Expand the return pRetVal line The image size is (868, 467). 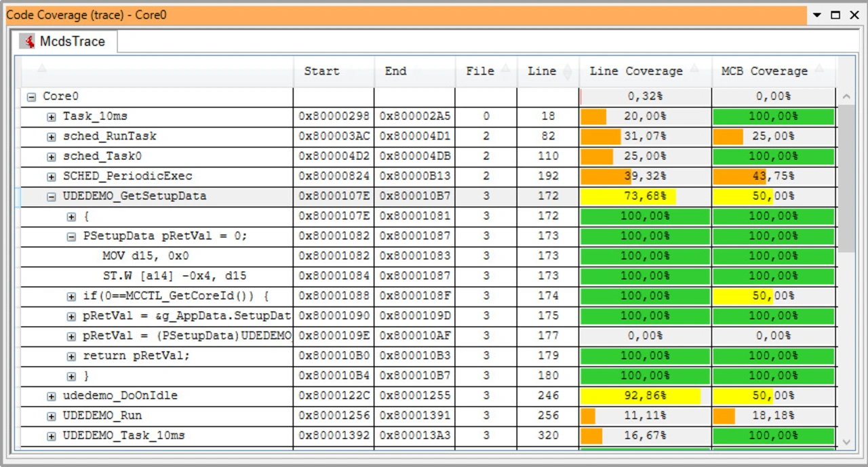(71, 357)
